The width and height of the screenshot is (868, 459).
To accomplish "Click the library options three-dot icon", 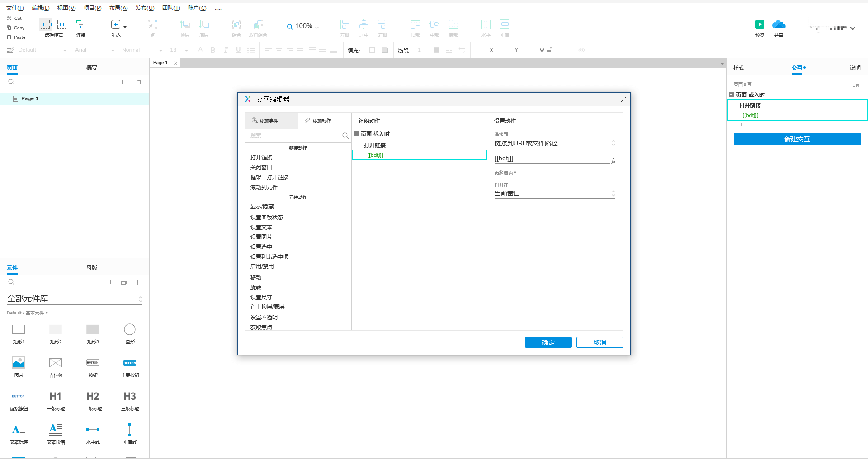I will pos(138,282).
